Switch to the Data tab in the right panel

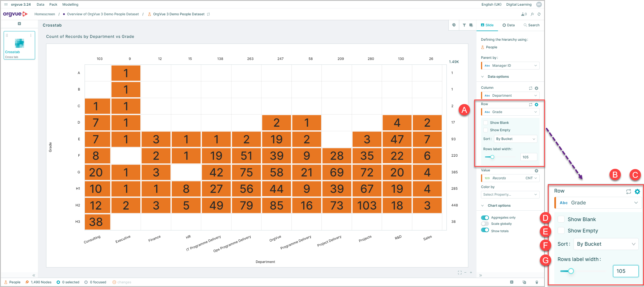(x=508, y=25)
